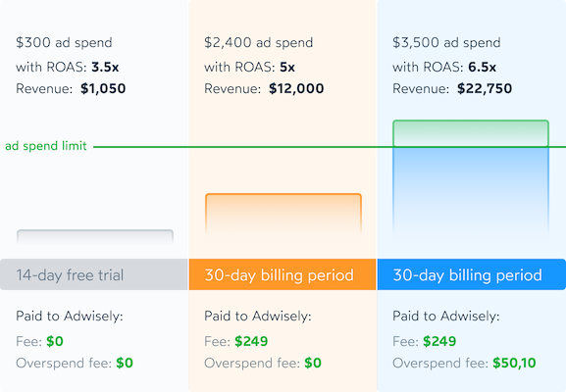This screenshot has height=392, width=566.
Task: Click the blue ad spend bar
Action: pyautogui.click(x=471, y=191)
